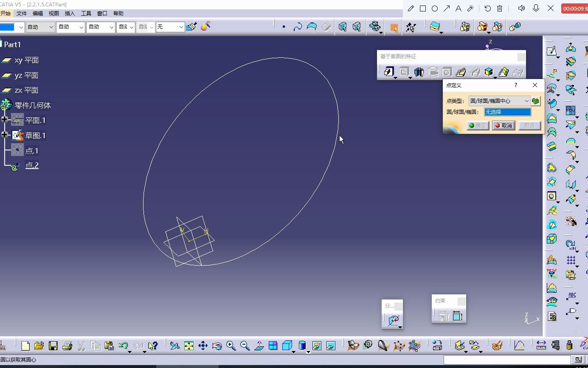588x368 pixels.
Task: Expand the 平面.1 tree node
Action: pyautogui.click(x=5, y=120)
